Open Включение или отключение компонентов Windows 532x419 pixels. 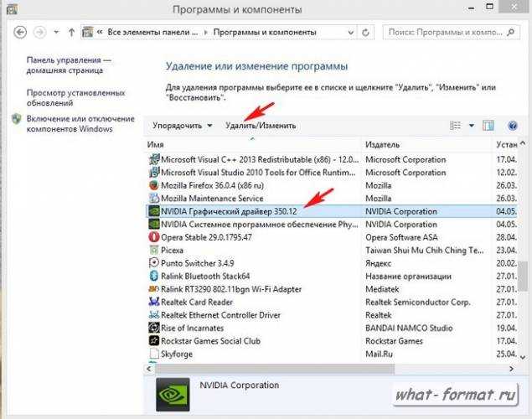click(x=80, y=124)
